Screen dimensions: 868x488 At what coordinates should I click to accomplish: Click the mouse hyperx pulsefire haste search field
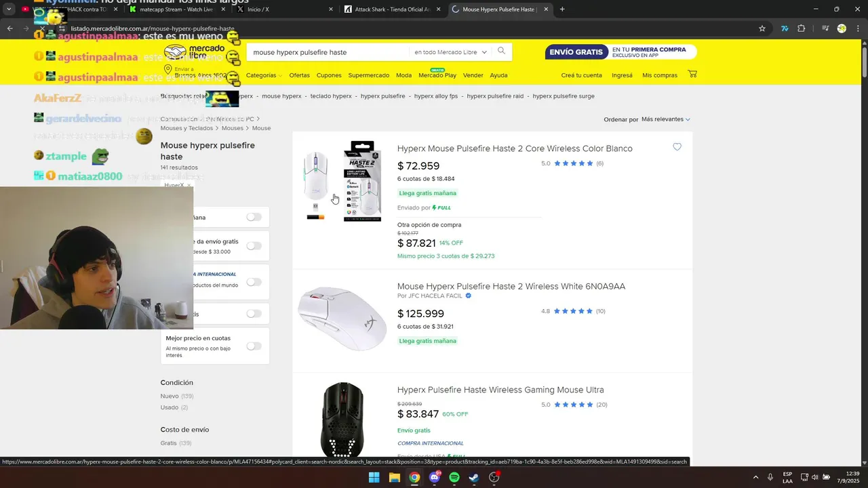click(x=329, y=52)
